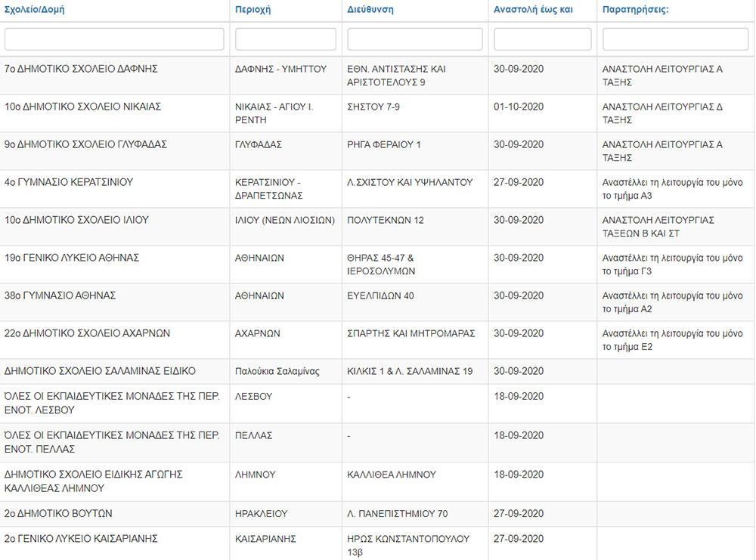The height and width of the screenshot is (560, 756).
Task: Click the 2ο ΔΗΜΟΤΙΚΟ ΒΟΥΤΩΝ entry
Action: 58,514
